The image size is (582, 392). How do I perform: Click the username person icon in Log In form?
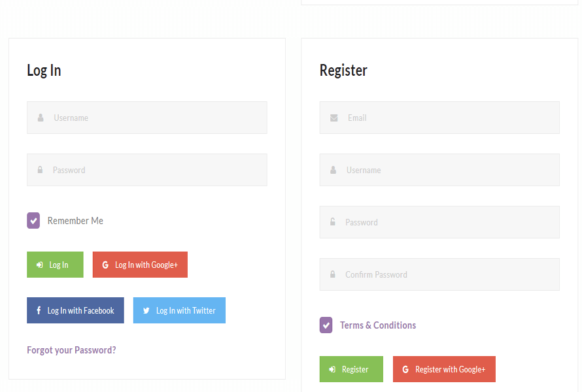pyautogui.click(x=40, y=118)
